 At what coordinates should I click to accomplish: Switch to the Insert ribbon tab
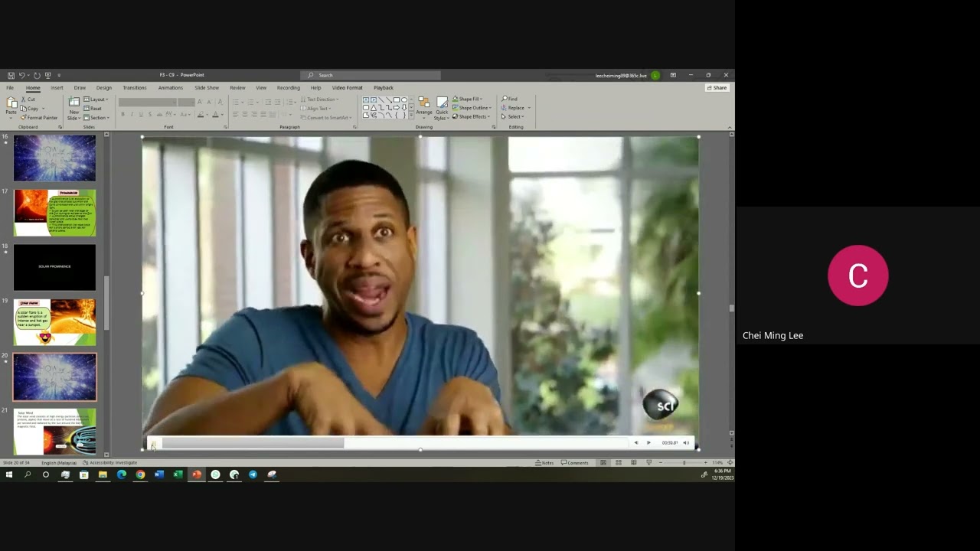(57, 88)
